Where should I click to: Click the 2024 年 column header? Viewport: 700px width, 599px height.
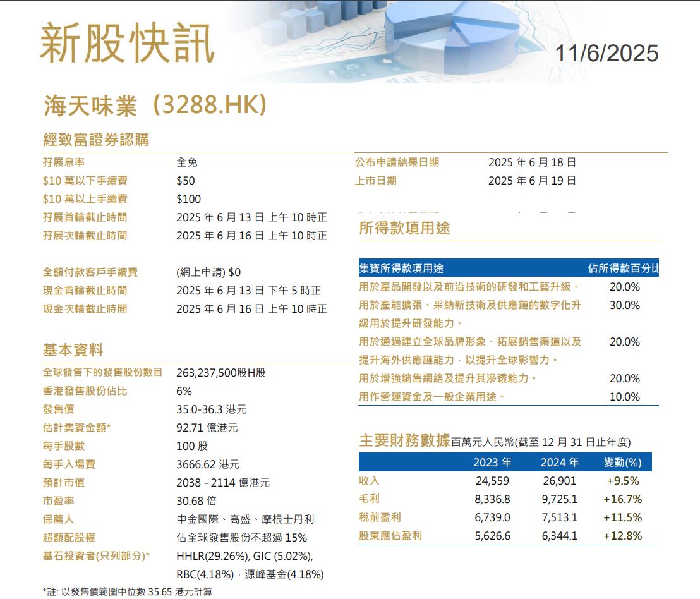(560, 462)
